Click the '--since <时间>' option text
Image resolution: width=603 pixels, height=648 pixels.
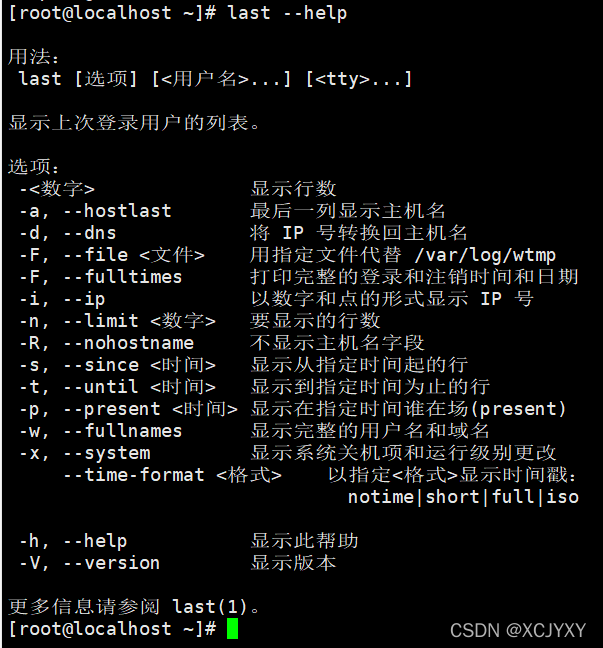(x=138, y=365)
